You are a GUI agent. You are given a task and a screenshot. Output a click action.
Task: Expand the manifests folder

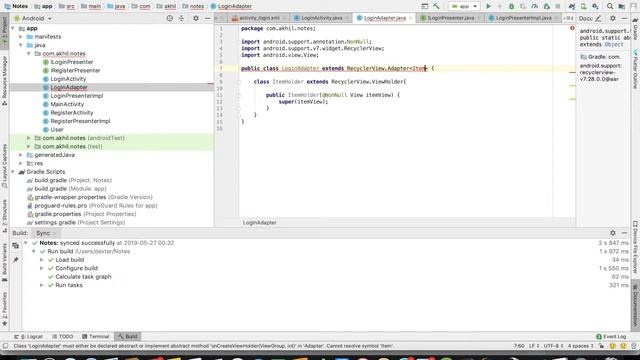pos(21,37)
